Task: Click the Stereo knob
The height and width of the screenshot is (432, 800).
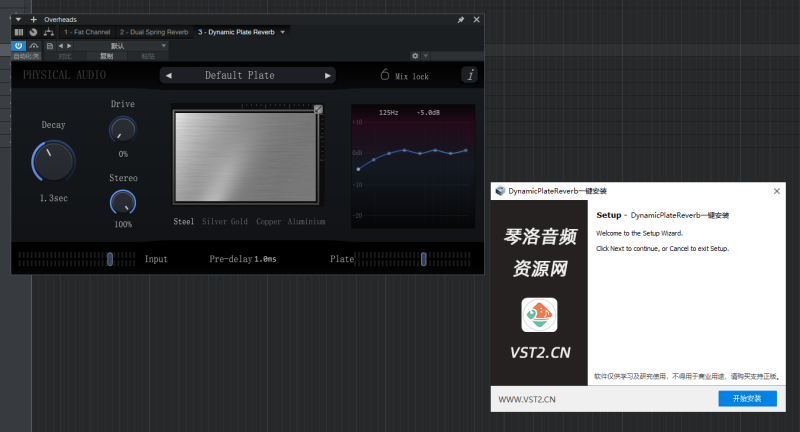Action: point(123,202)
